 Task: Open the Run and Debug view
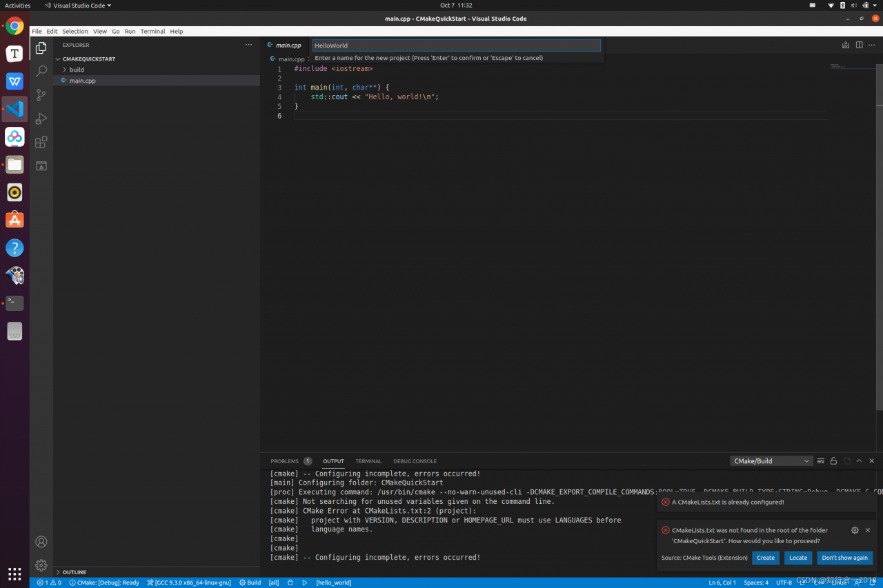click(41, 119)
